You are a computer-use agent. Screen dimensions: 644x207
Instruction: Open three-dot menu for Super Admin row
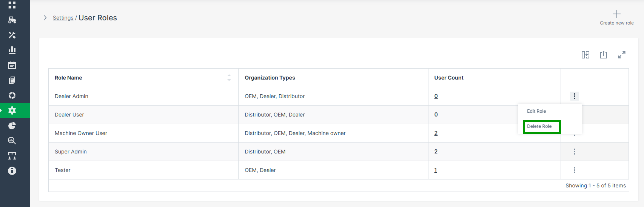tap(575, 152)
